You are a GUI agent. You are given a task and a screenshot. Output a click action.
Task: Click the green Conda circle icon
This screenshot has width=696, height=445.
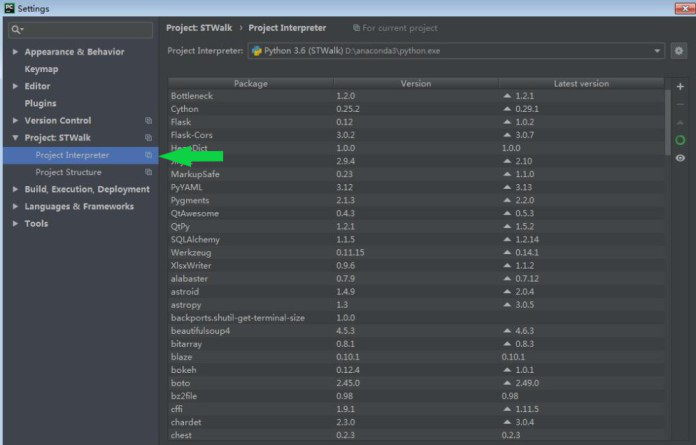coord(680,140)
